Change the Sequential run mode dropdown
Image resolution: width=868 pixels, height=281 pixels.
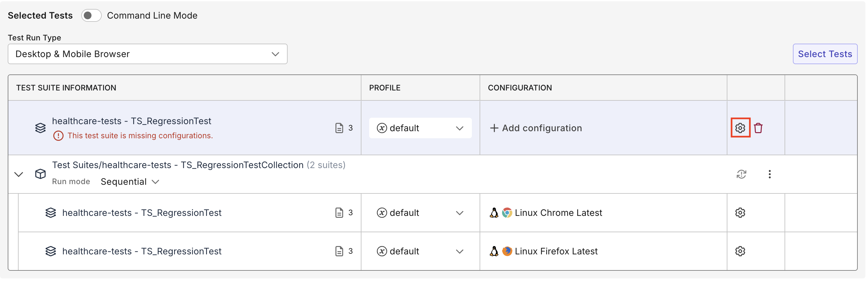click(130, 182)
